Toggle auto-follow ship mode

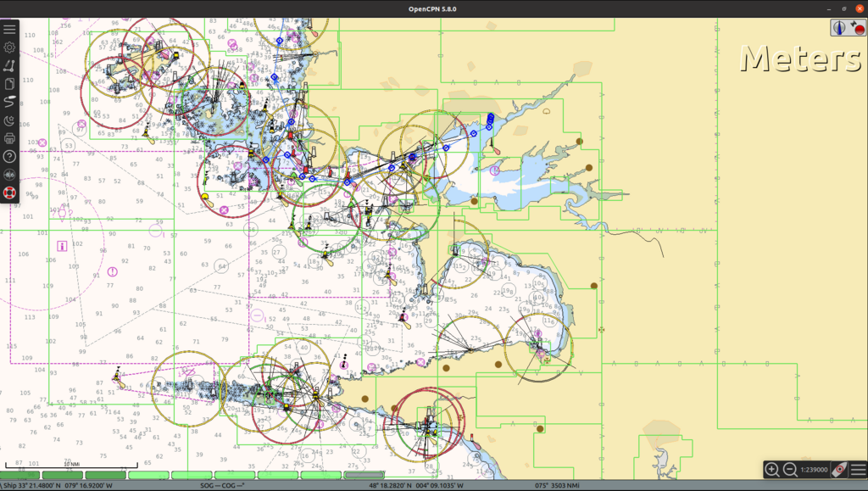[x=839, y=470]
